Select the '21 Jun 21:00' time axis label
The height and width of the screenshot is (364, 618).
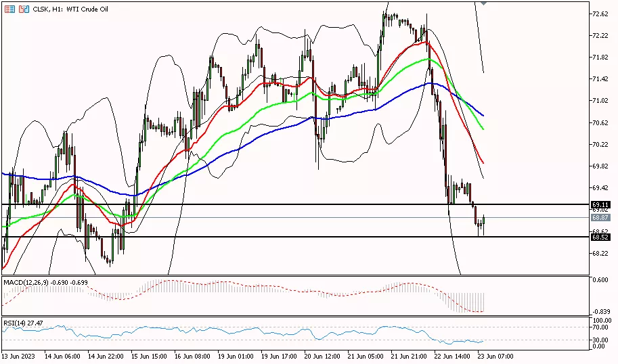(x=409, y=356)
